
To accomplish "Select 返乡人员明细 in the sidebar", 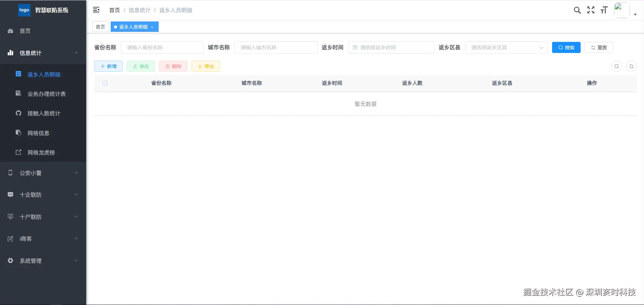I will [x=43, y=74].
